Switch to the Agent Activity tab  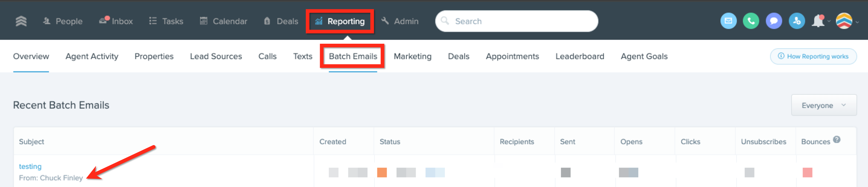click(x=92, y=56)
